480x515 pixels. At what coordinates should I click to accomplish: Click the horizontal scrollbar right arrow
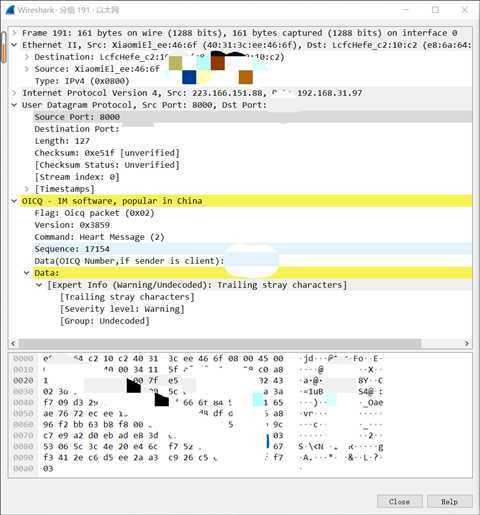(467, 343)
